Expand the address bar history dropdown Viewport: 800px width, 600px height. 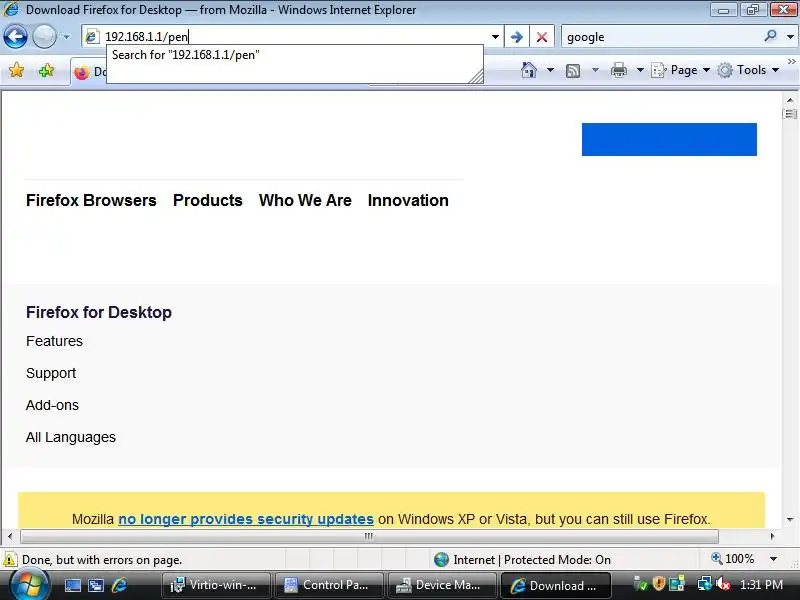(495, 37)
